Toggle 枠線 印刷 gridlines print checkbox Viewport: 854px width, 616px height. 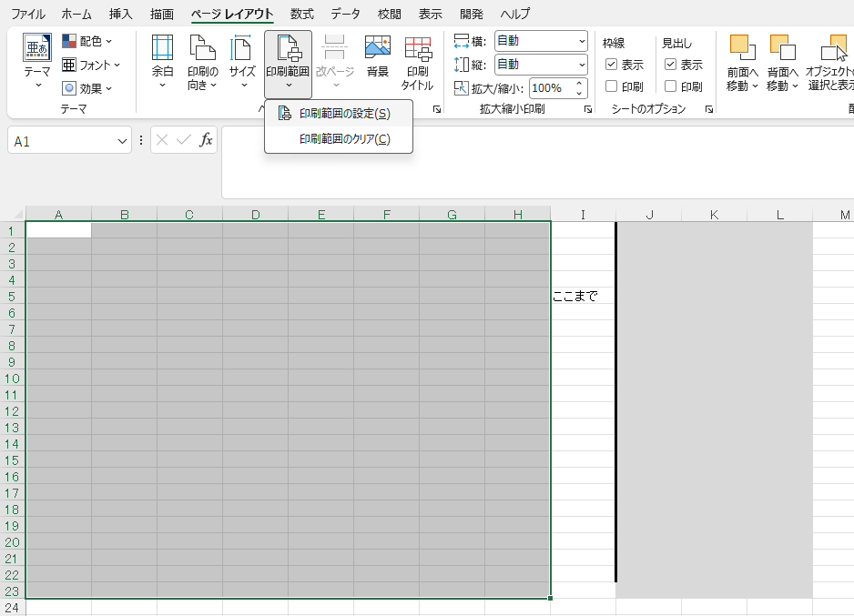tap(611, 86)
